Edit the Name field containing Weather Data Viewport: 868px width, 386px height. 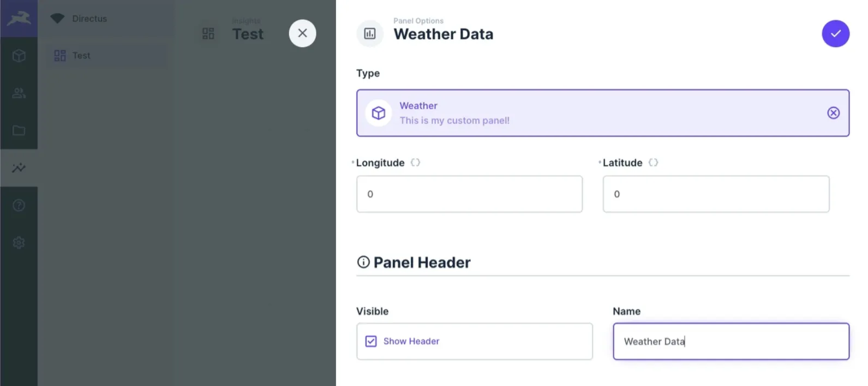pyautogui.click(x=731, y=341)
